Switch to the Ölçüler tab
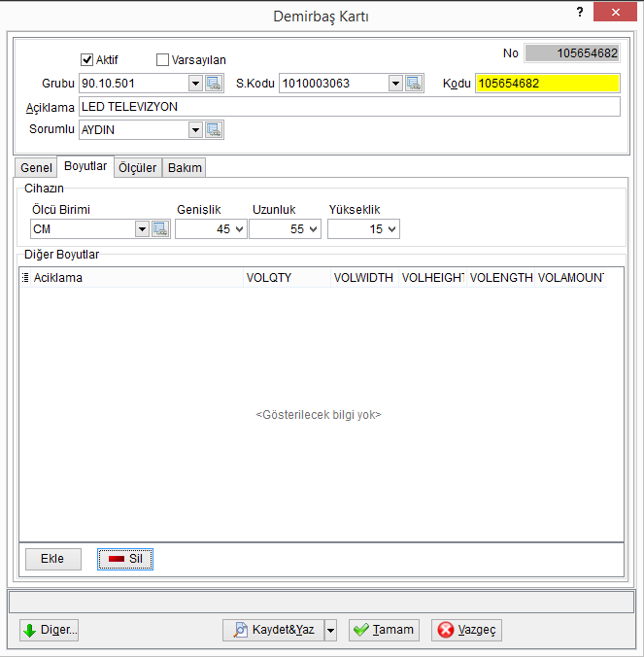 coord(137,167)
